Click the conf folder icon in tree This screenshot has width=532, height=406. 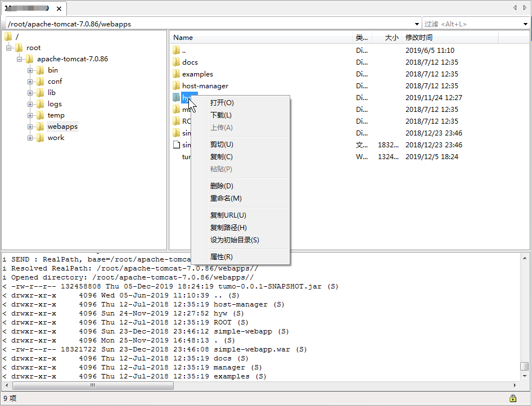tap(40, 82)
